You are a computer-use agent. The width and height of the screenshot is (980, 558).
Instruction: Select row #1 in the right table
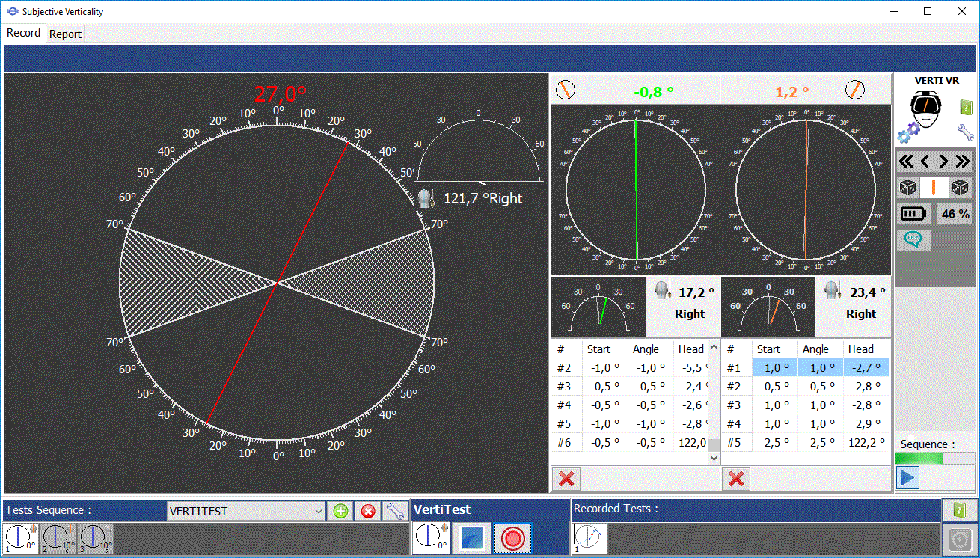pos(806,368)
